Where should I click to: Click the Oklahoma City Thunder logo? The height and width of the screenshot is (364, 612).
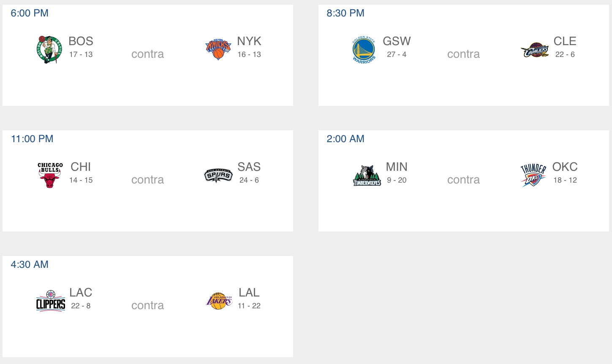533,175
